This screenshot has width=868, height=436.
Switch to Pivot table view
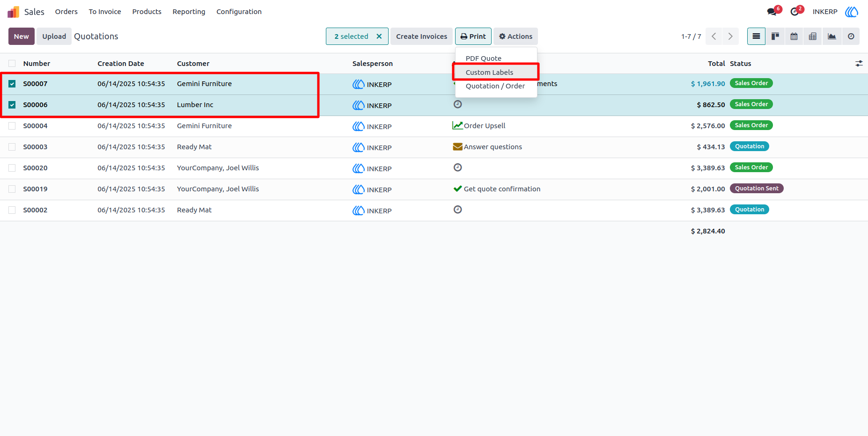coord(813,36)
